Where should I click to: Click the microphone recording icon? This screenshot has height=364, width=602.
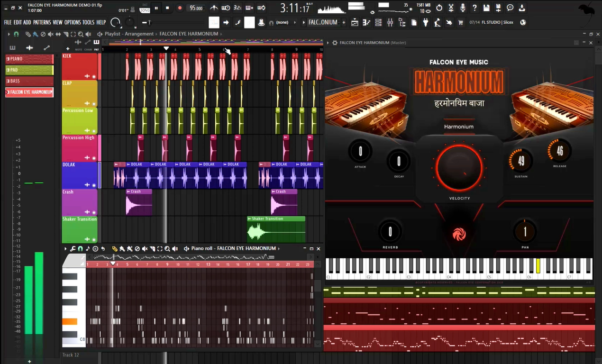[463, 8]
